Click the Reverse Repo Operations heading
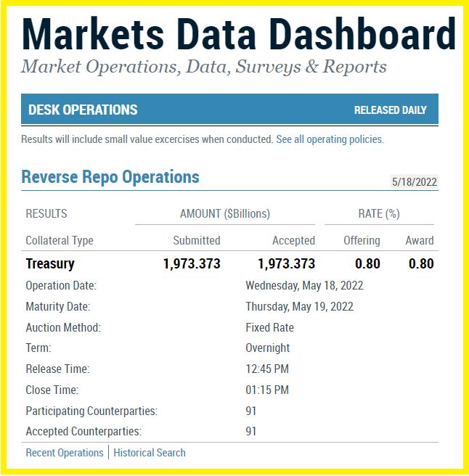Screen dimensions: 469x476 tap(110, 177)
